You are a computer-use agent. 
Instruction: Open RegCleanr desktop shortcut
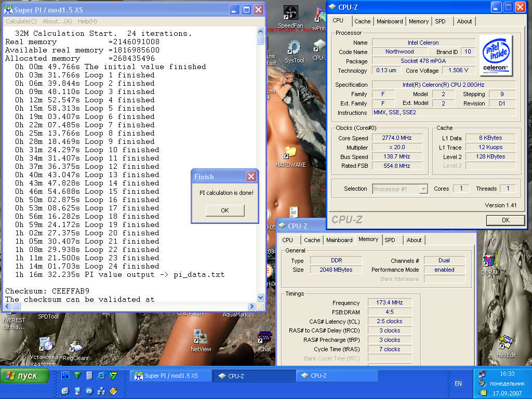tap(75, 350)
